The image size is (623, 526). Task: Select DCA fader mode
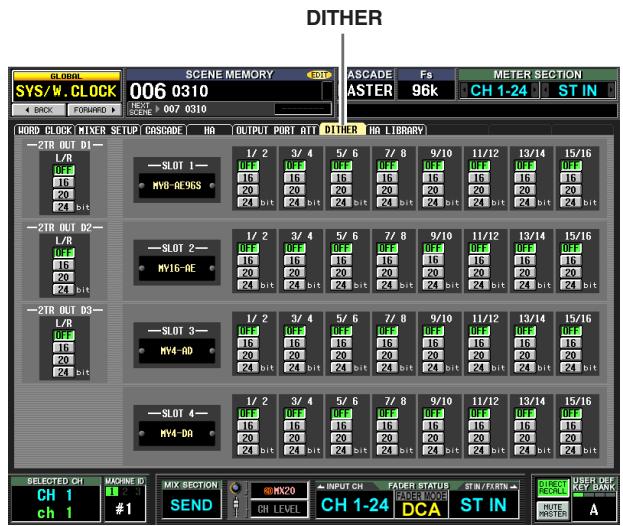click(x=421, y=509)
